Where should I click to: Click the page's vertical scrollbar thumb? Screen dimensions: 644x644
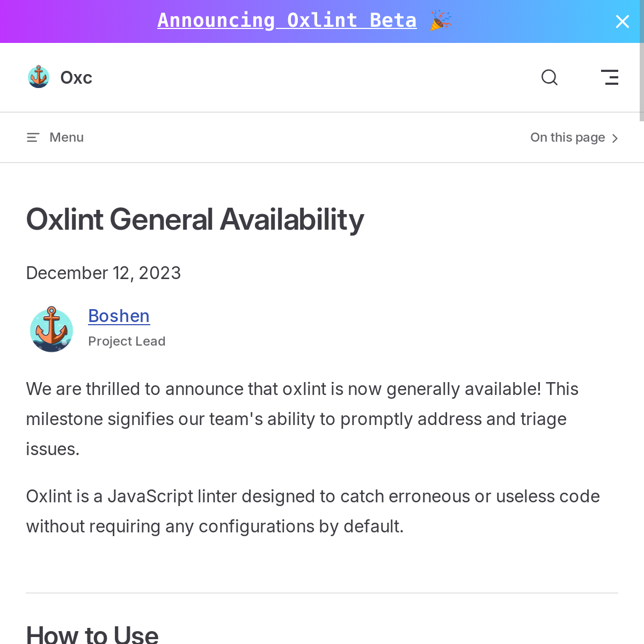coord(642,82)
